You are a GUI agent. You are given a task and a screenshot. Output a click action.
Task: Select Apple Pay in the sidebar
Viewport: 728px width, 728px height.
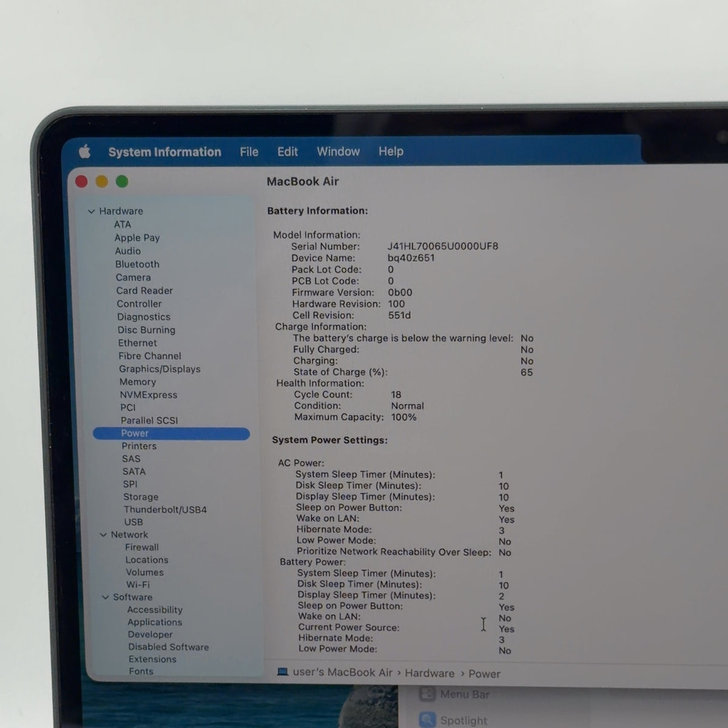tap(137, 238)
